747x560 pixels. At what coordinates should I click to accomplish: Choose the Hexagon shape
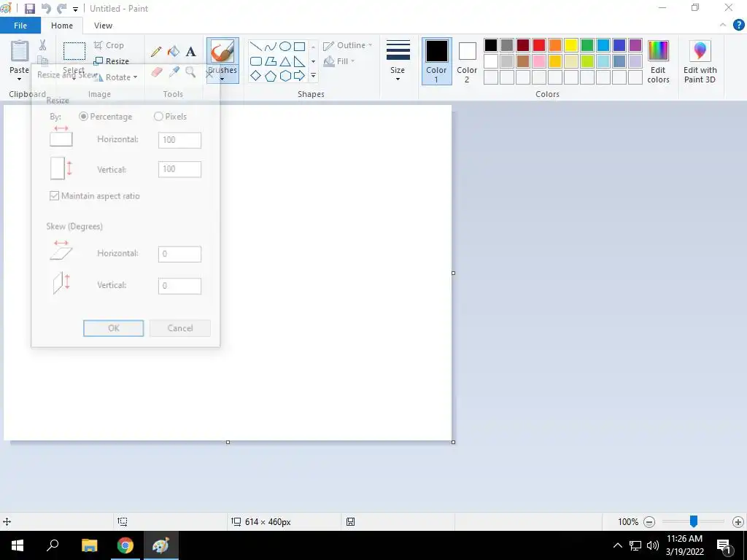click(285, 76)
